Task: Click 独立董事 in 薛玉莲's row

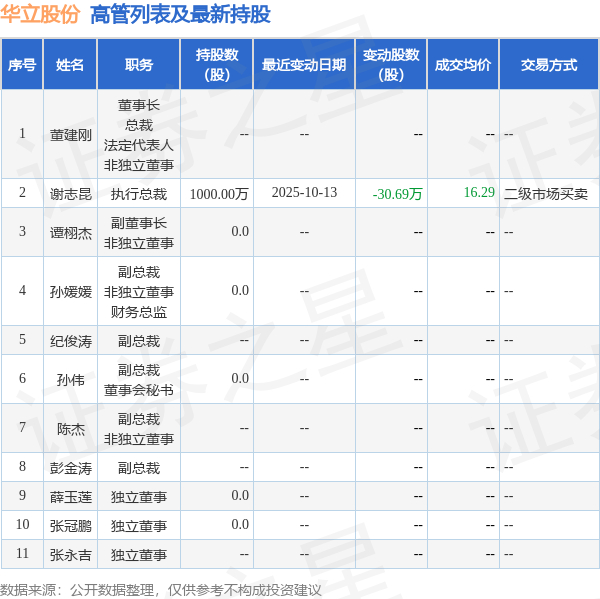Action: [x=139, y=497]
